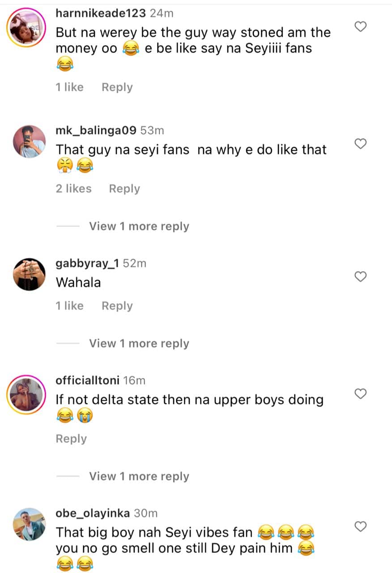This screenshot has width=392, height=573.
Task: Open the harnnikeade123 username link
Action: [100, 13]
